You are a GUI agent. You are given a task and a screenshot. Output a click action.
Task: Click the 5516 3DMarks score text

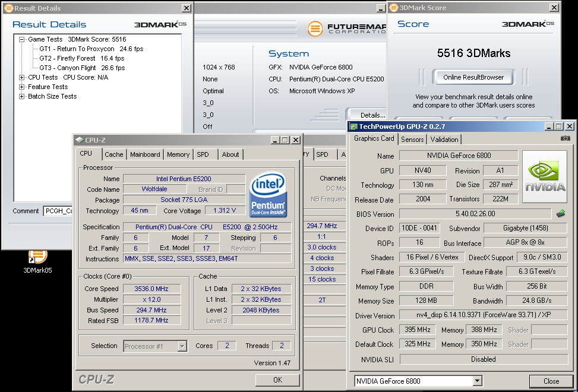473,53
